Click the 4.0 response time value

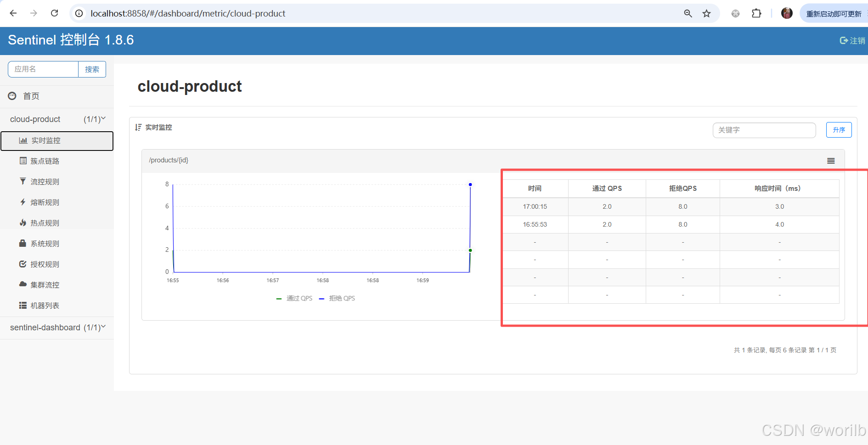click(779, 224)
